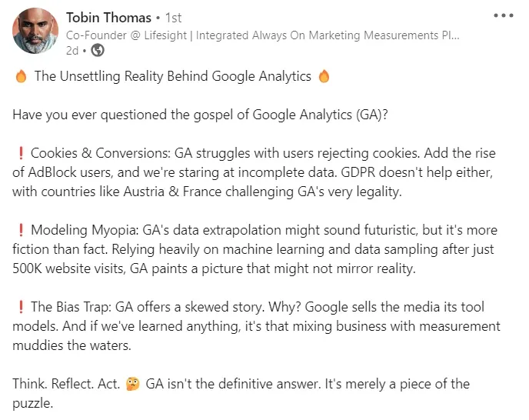Click the 2d post timestamp

pyautogui.click(x=72, y=51)
